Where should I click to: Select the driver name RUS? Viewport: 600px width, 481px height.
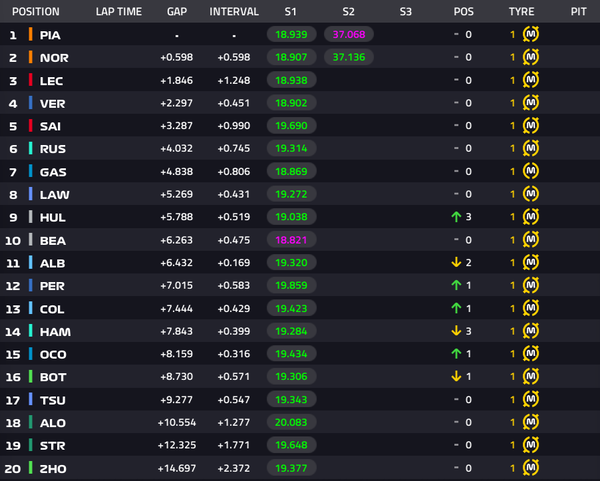tap(53, 149)
